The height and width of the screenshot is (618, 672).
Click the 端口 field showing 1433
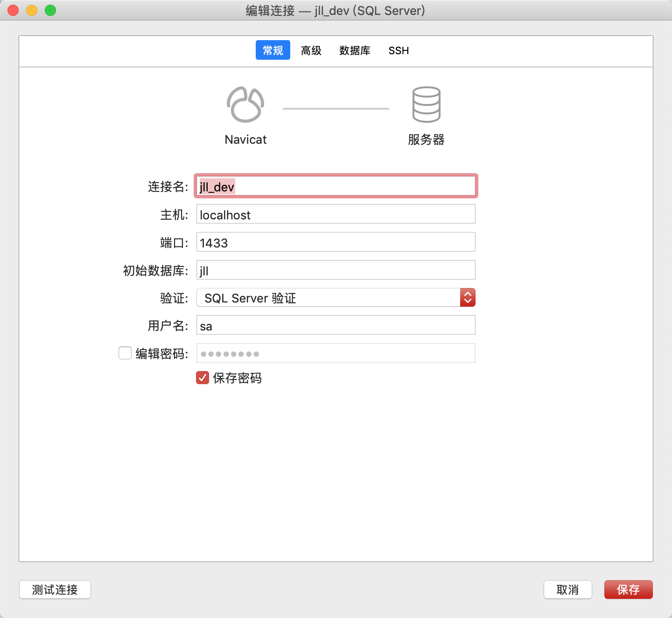click(336, 242)
